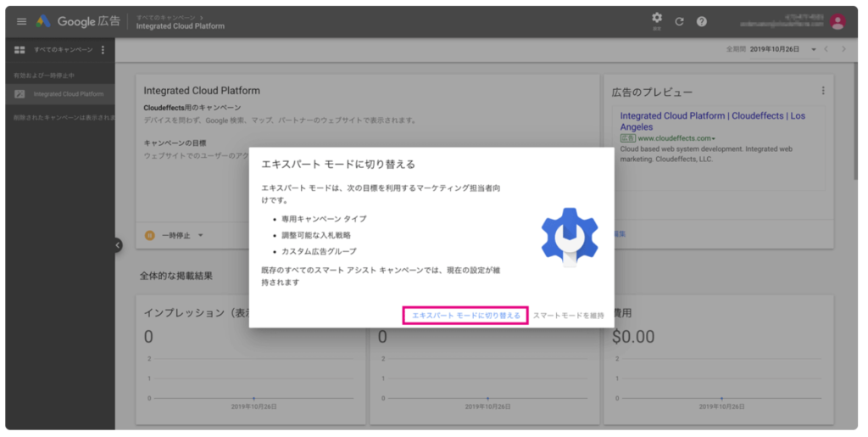Click 調整可能な入札戦略 bullet text

pyautogui.click(x=316, y=235)
